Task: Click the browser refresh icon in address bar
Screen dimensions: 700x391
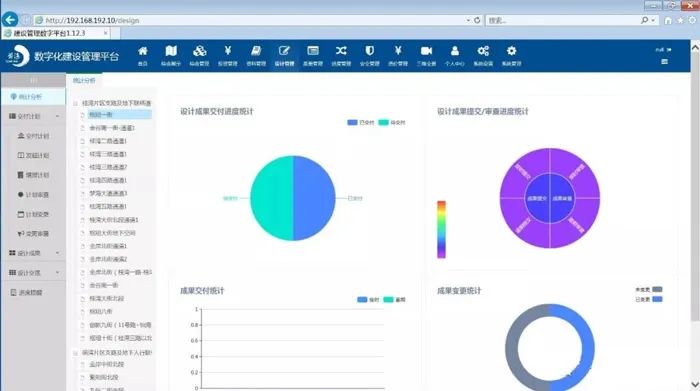Action: point(477,20)
